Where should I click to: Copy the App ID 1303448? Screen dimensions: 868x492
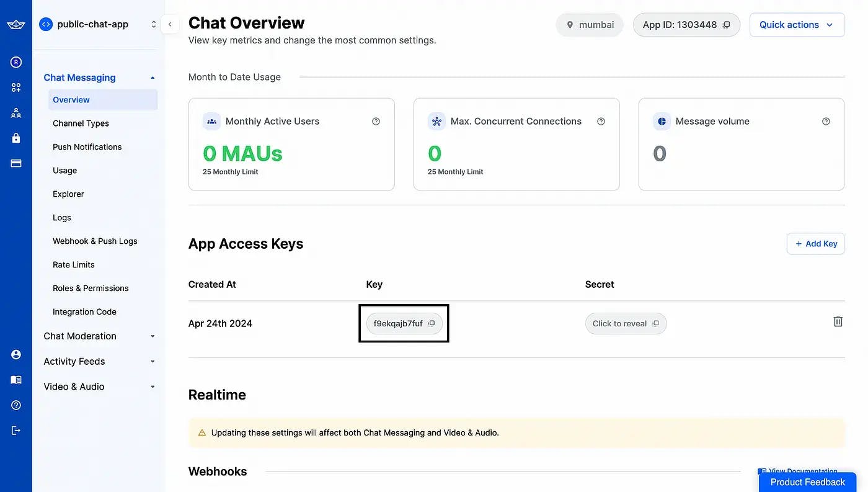pos(727,25)
